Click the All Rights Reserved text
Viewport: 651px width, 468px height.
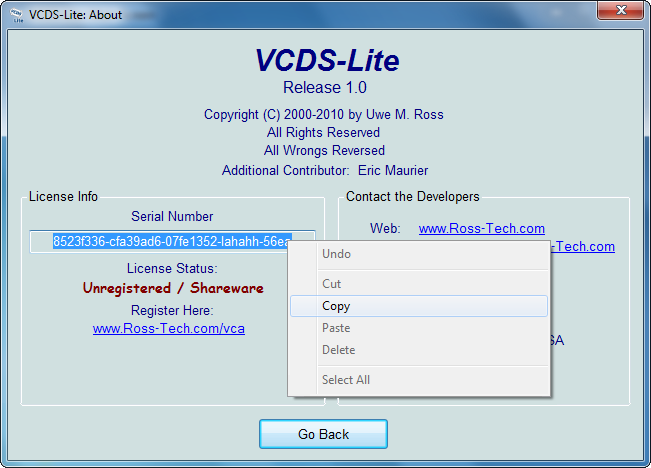click(323, 132)
